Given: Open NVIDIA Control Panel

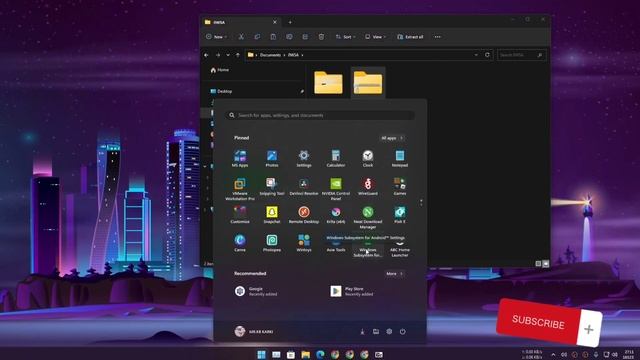Looking at the screenshot, I should (336, 189).
